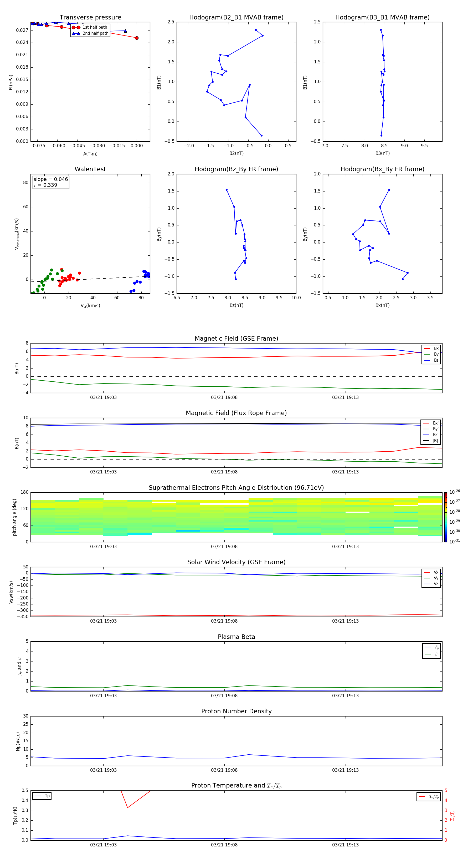Click the Suprathermal Electrons Pitch Angle title

click(x=236, y=488)
